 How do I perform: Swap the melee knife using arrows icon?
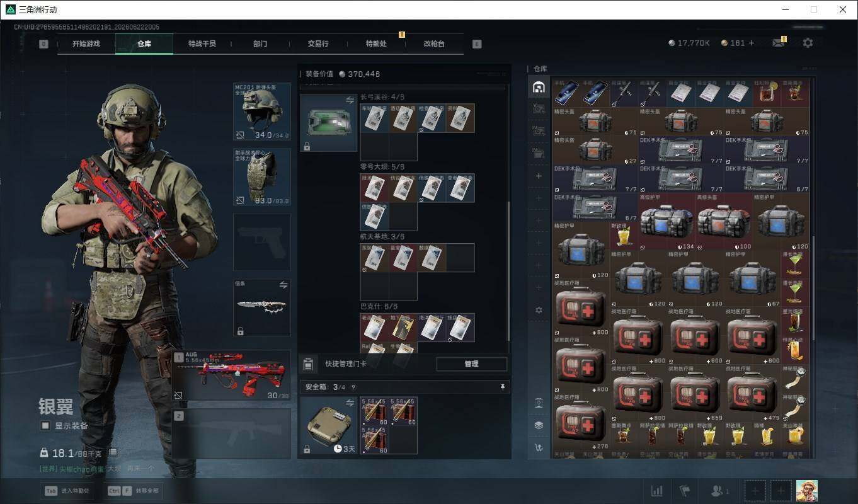click(x=283, y=285)
